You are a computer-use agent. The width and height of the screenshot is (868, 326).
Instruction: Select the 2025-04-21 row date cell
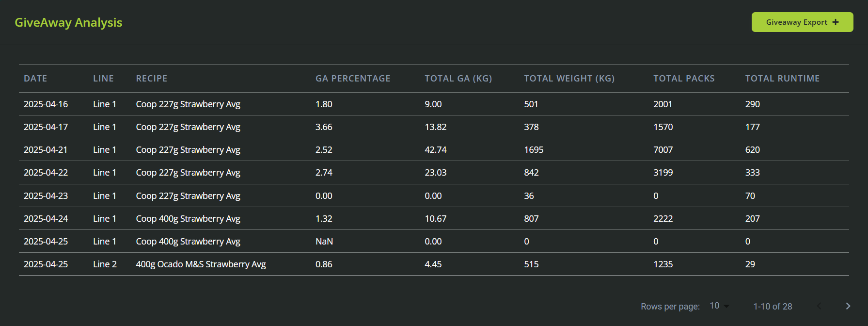(x=46, y=149)
